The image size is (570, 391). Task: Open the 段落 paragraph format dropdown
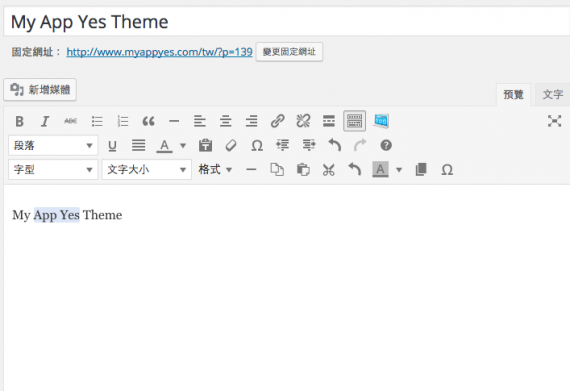53,145
